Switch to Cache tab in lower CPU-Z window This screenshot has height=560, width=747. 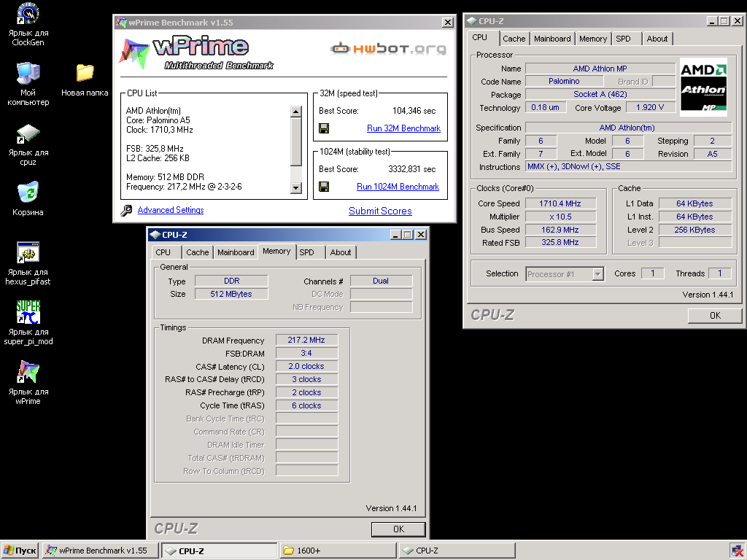pos(197,252)
